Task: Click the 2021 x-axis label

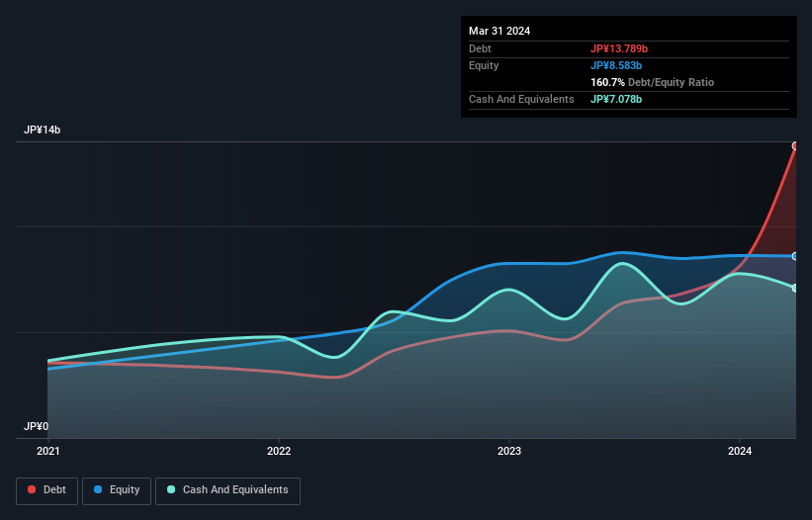Action: 48,451
